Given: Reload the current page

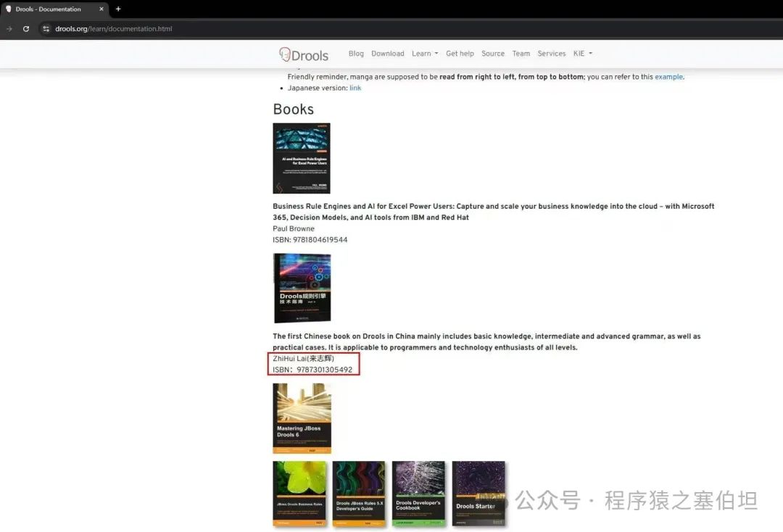Looking at the screenshot, I should click(x=26, y=29).
